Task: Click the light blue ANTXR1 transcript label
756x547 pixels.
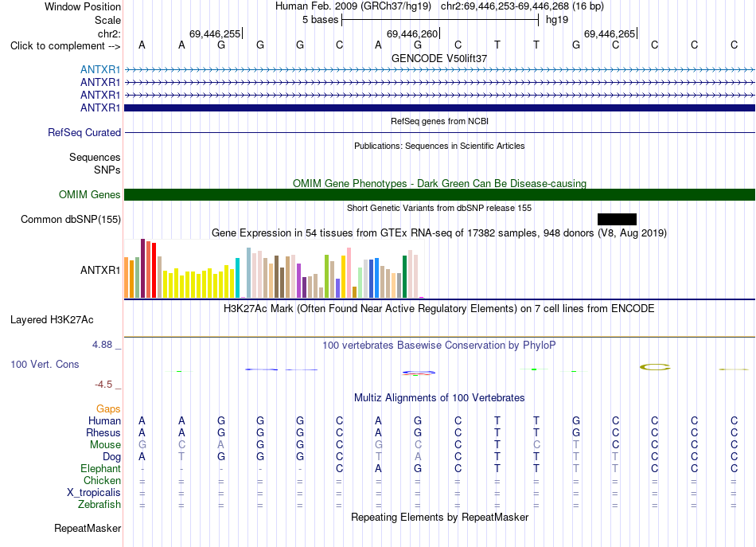Action: coord(100,70)
